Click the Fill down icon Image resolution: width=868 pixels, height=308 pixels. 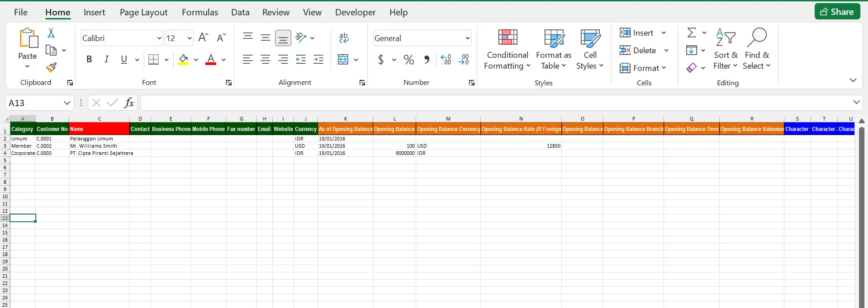click(692, 50)
